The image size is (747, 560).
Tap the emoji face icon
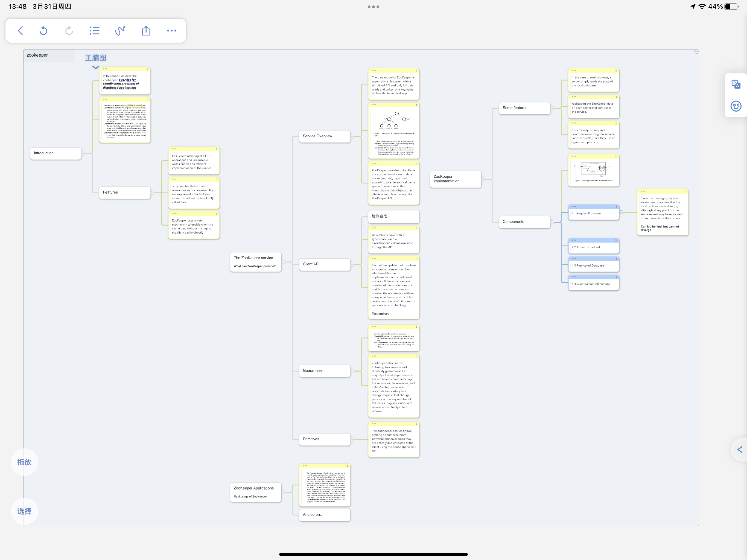pos(736,106)
